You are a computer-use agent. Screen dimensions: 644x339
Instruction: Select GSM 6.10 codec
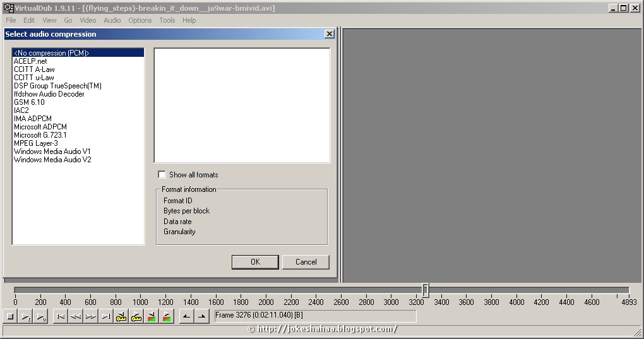coord(78,102)
